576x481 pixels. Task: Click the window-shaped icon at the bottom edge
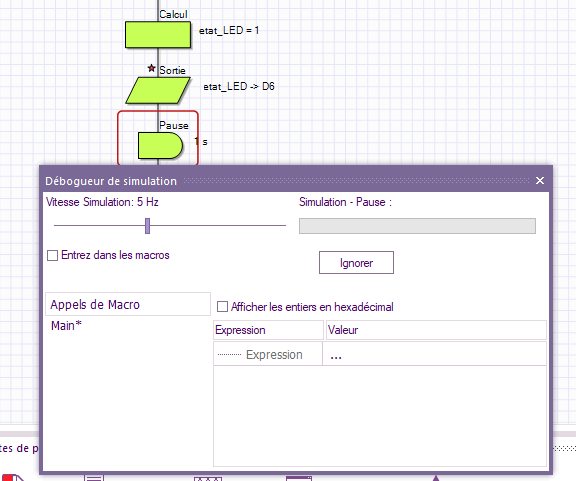299,478
